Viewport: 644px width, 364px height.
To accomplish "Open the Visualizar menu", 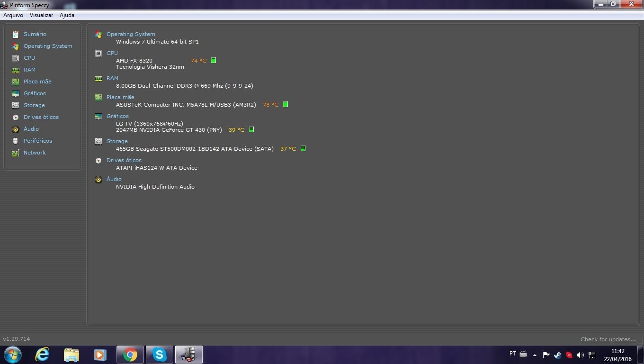I will [x=41, y=15].
